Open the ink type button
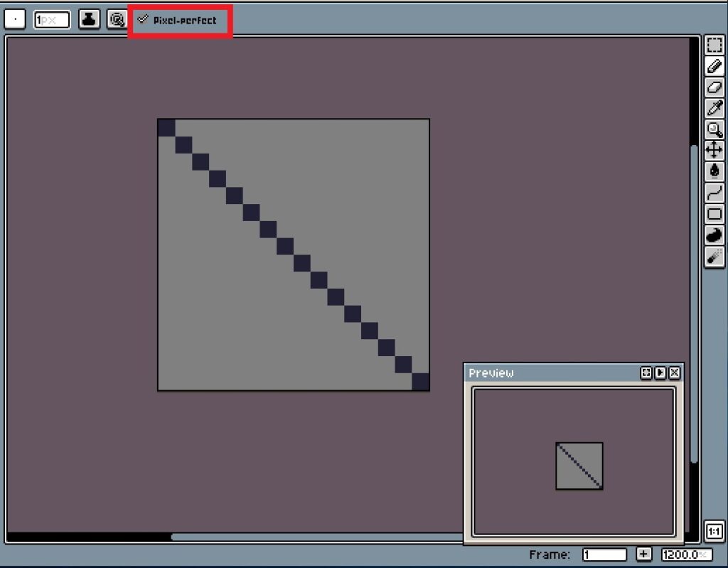This screenshot has height=568, width=728. pyautogui.click(x=89, y=19)
